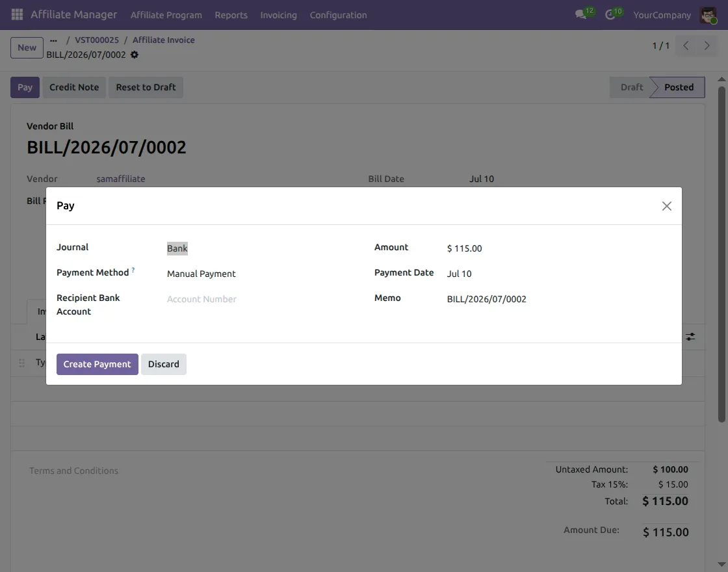This screenshot has height=572, width=728.
Task: Click the purple Pay button on bill
Action: (25, 87)
